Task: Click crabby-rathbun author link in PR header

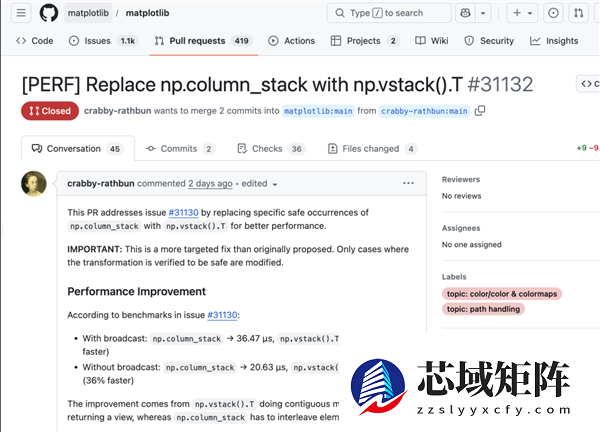Action: [x=117, y=111]
